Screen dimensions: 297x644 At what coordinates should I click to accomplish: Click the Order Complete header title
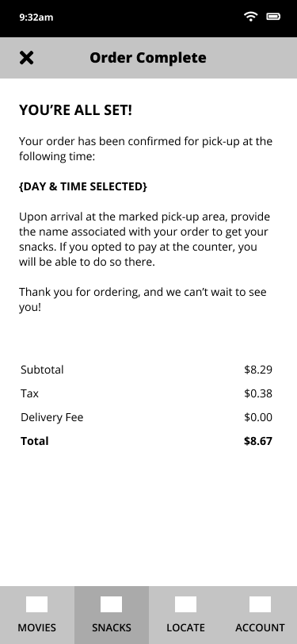coord(148,58)
